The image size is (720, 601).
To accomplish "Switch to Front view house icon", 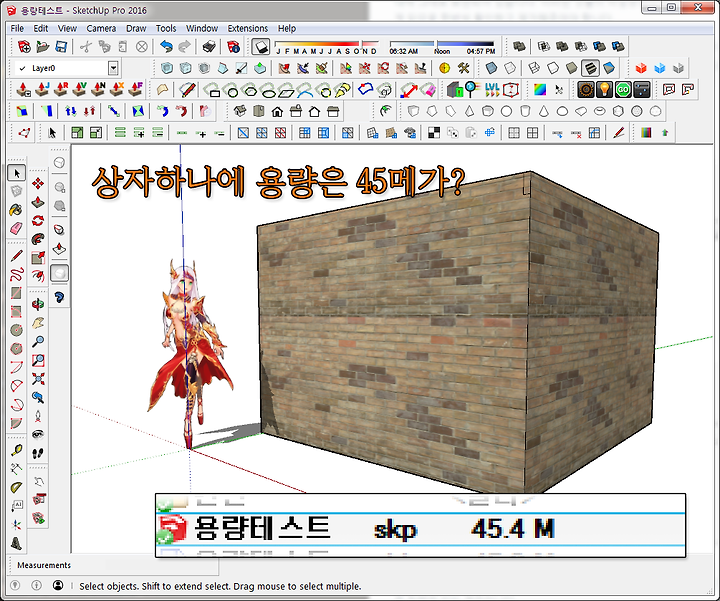I will click(277, 111).
